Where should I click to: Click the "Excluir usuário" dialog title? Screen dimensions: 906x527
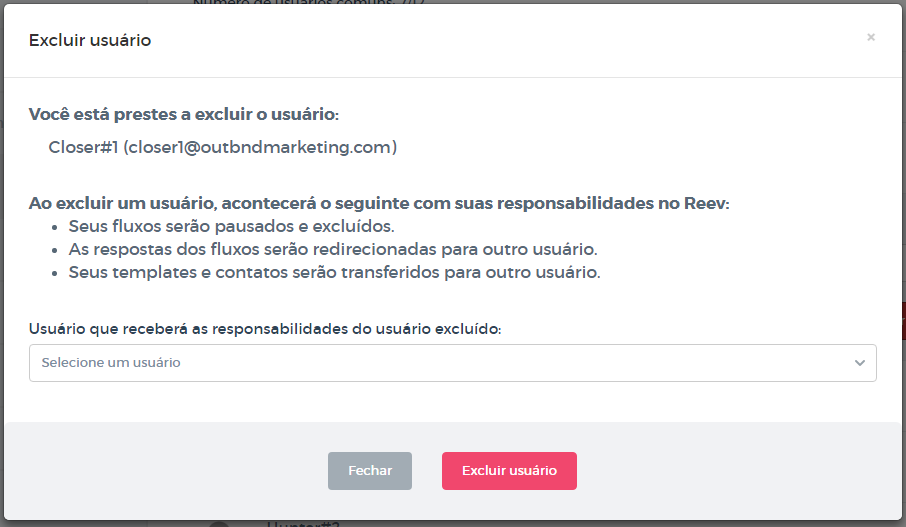pos(90,40)
